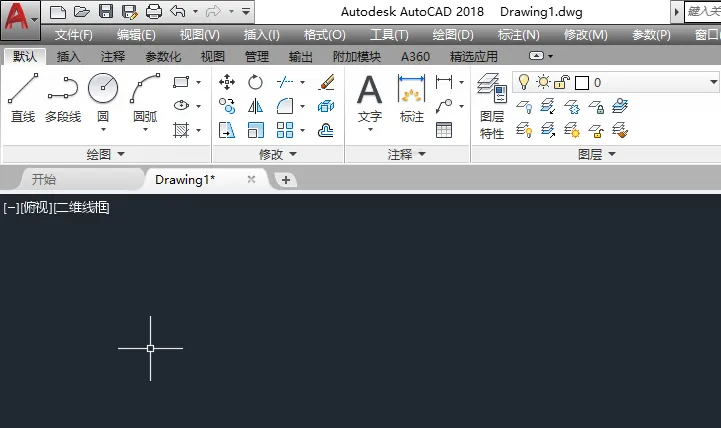
Task: Activate the Stretch tool
Action: [x=227, y=131]
